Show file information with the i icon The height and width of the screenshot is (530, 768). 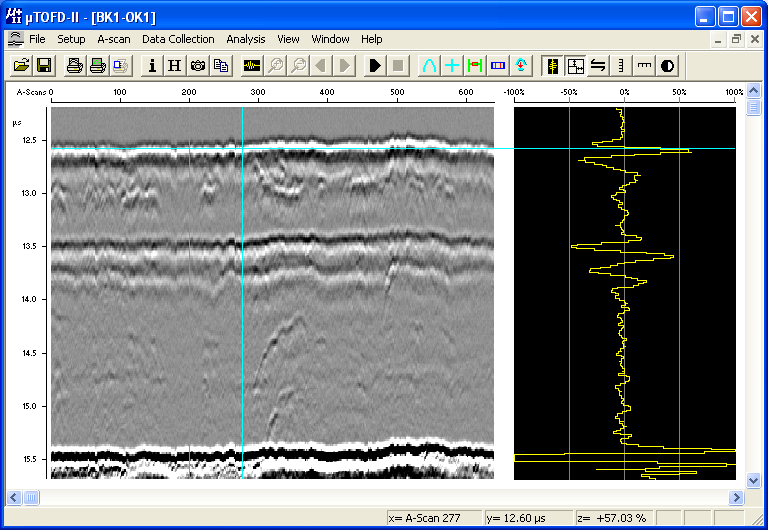point(152,66)
